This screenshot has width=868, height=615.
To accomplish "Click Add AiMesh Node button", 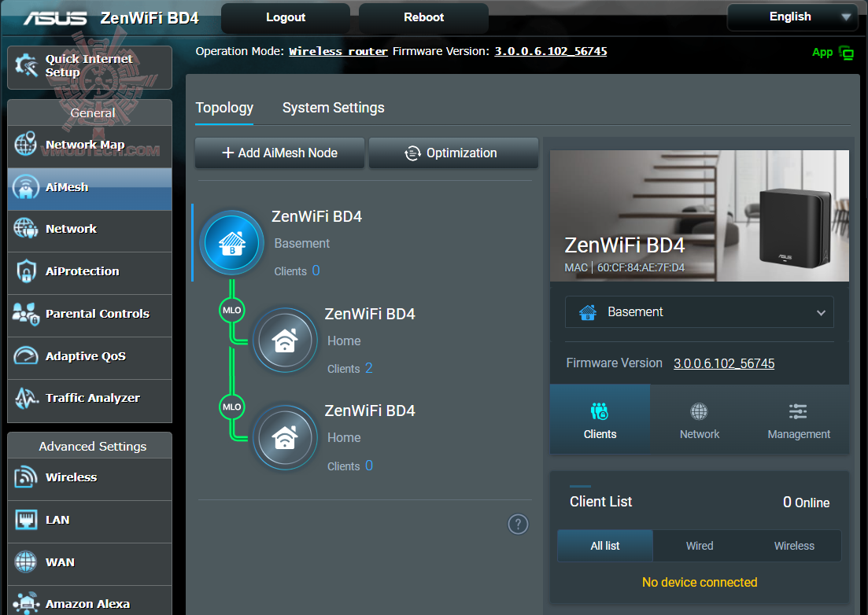I will [279, 153].
